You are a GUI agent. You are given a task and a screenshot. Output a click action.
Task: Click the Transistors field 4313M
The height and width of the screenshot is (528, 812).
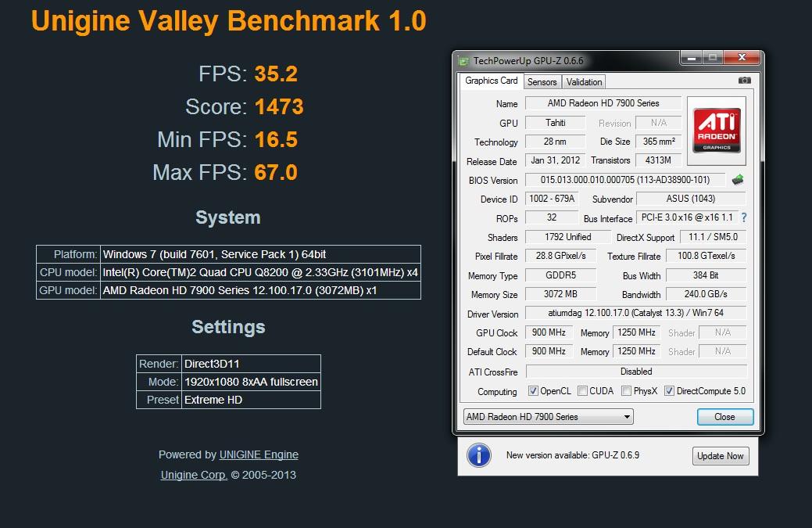point(659,160)
